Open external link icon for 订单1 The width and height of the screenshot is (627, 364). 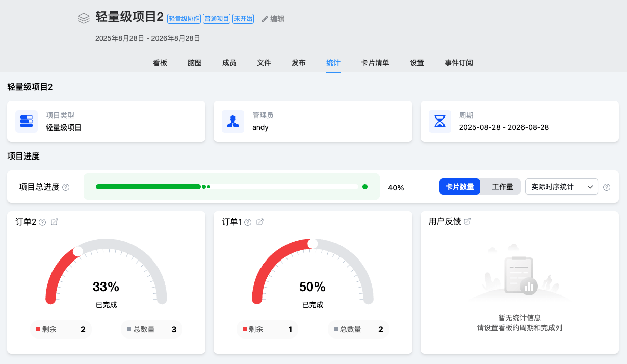(x=259, y=222)
